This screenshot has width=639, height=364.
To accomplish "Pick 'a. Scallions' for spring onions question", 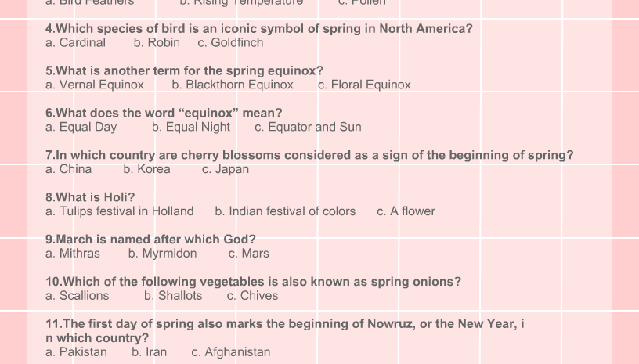I will [77, 296].
